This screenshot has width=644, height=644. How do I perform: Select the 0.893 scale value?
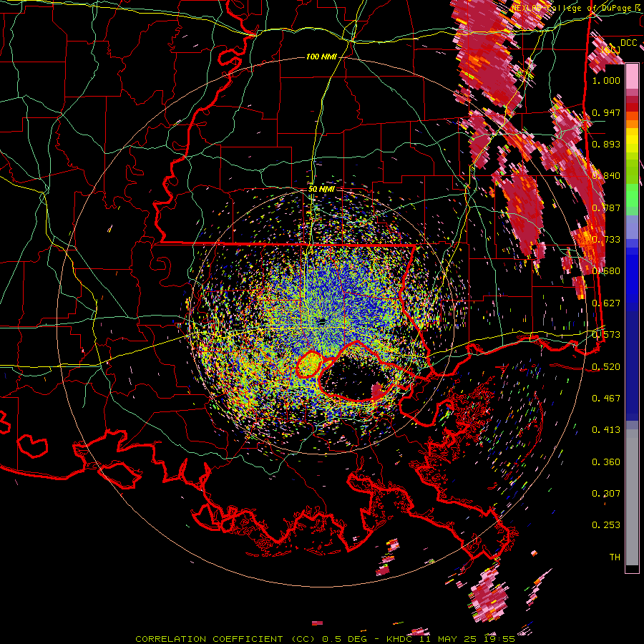click(606, 144)
